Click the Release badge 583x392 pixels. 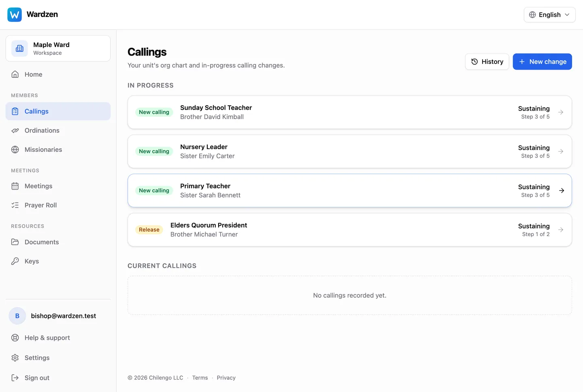coord(149,230)
